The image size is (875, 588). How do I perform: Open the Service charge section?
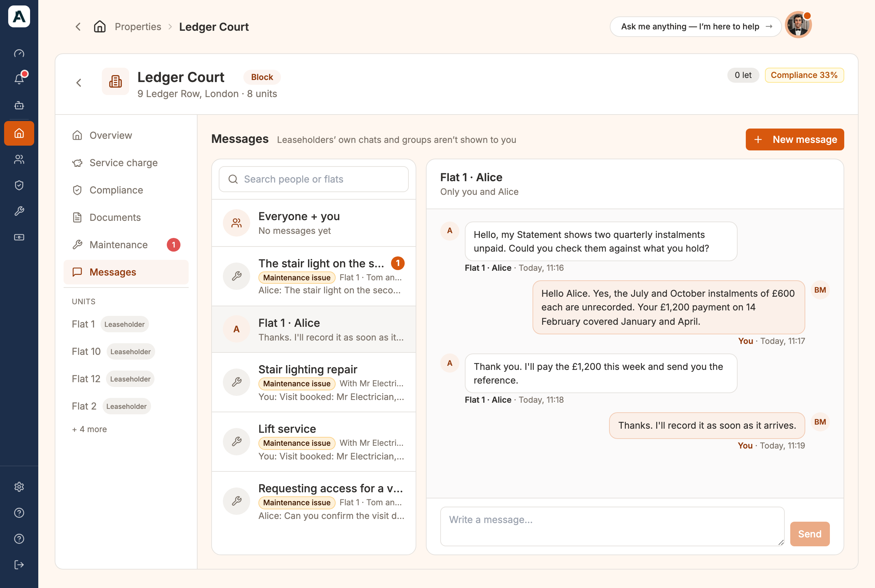pos(126,163)
